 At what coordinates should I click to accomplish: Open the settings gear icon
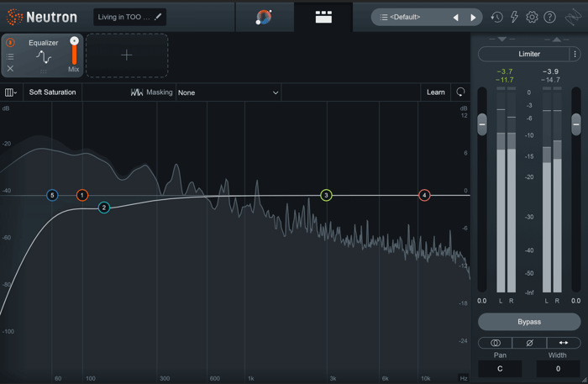point(532,17)
